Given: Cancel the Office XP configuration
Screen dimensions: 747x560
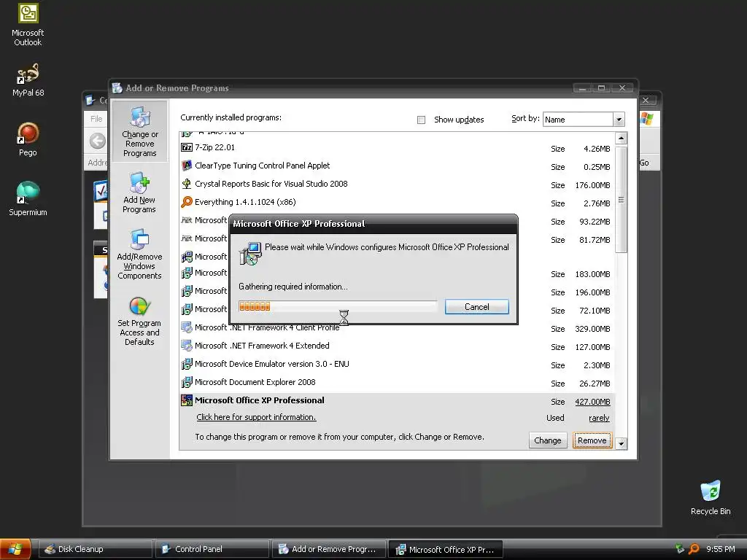Looking at the screenshot, I should (477, 307).
